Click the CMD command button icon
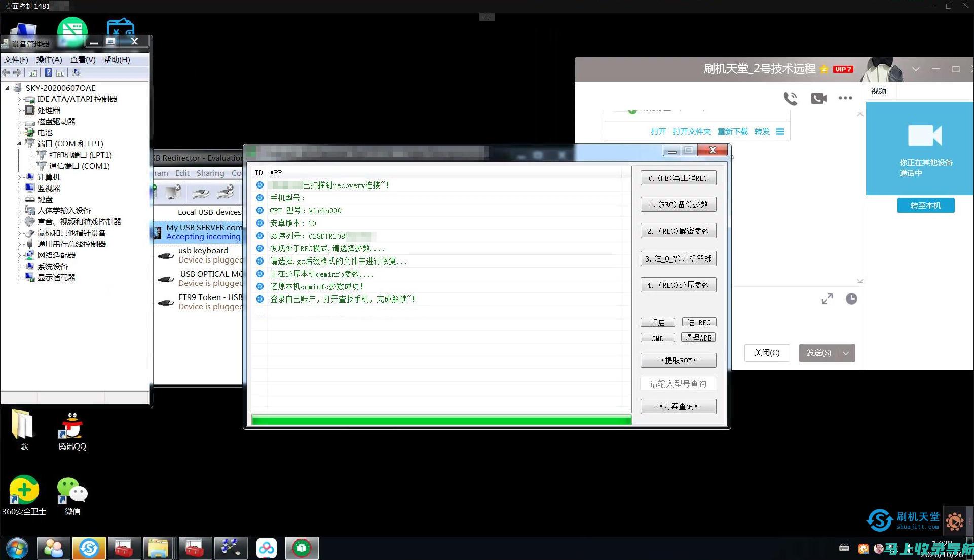The image size is (974, 560). 657,338
